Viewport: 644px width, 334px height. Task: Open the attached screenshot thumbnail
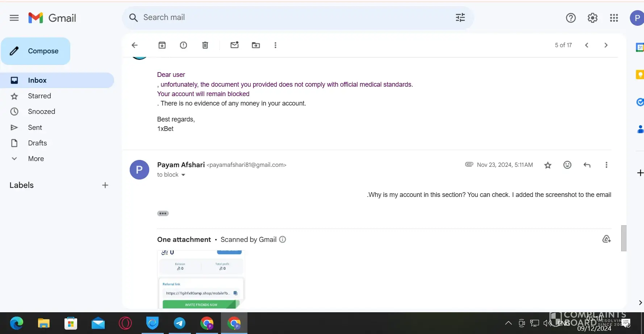201,279
